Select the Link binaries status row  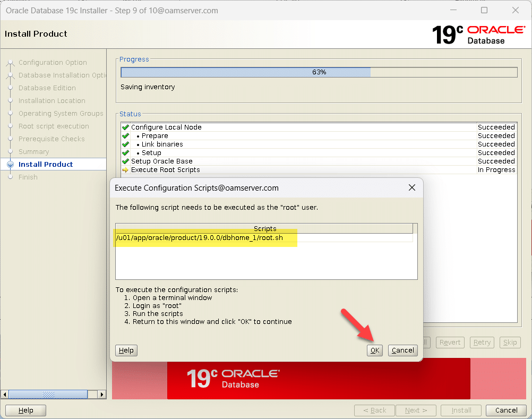coord(319,144)
